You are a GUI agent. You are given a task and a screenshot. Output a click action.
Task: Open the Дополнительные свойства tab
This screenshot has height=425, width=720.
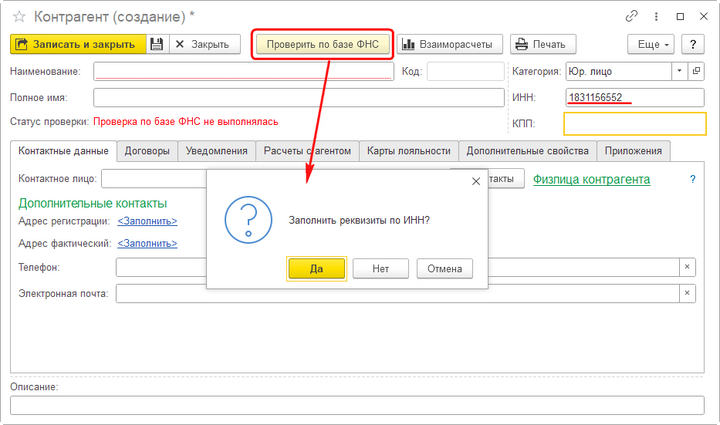click(528, 151)
